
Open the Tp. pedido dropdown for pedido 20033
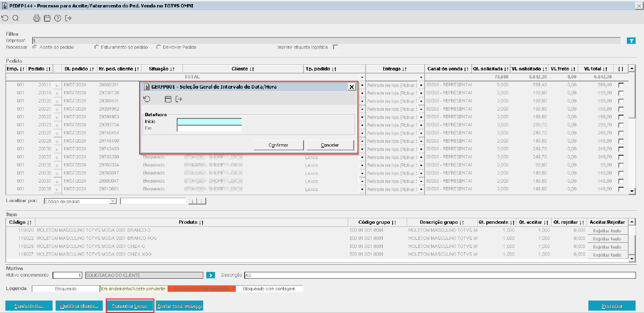[362, 157]
